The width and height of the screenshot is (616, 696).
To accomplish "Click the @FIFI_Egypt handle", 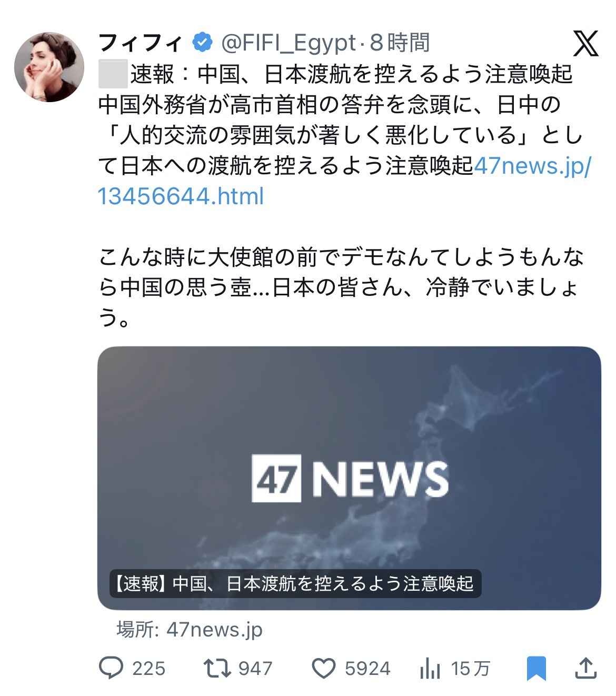I will [x=287, y=43].
